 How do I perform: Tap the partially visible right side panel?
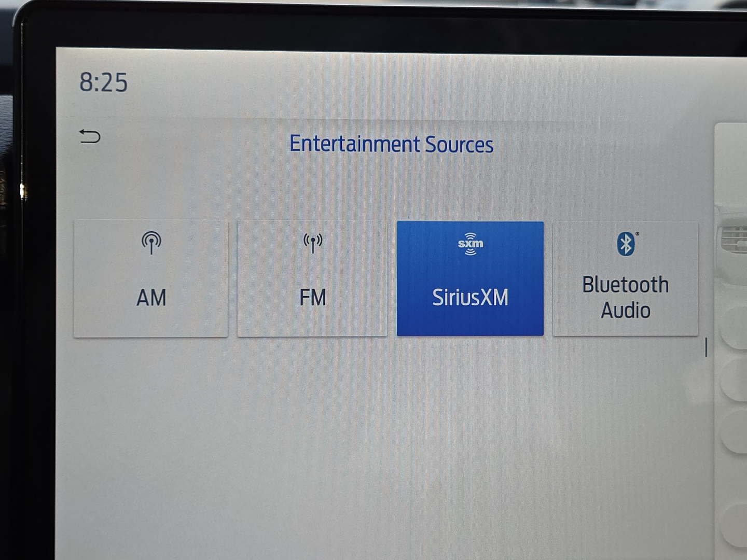click(731, 337)
